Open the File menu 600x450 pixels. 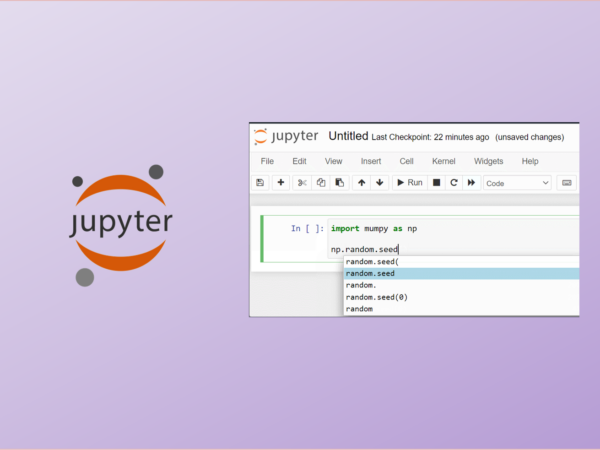tap(267, 161)
